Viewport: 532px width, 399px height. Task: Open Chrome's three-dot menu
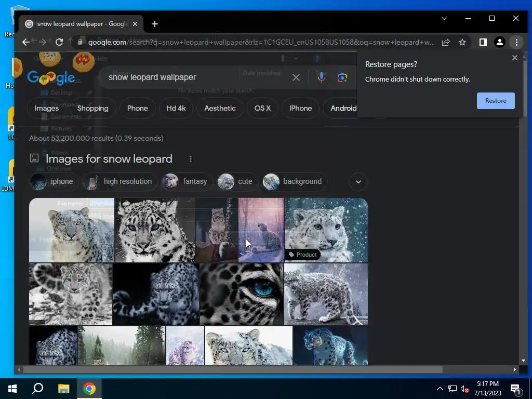(516, 42)
